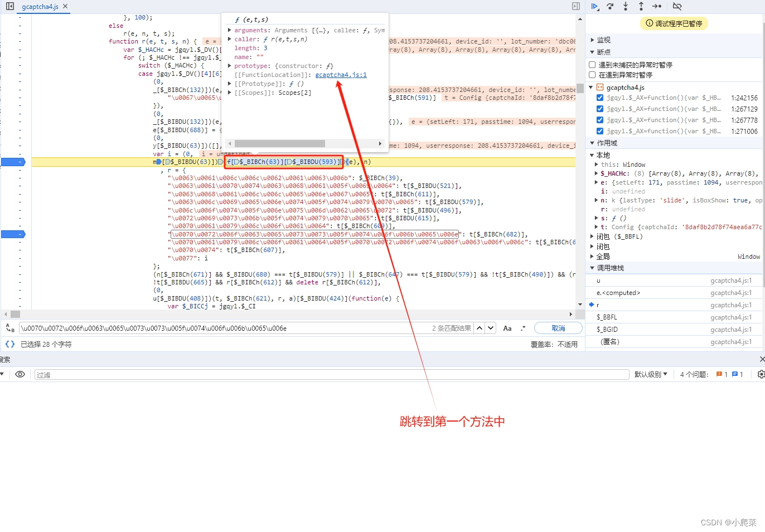765x532 pixels.
Task: Click the 4 个问题 issues counter
Action: click(x=694, y=374)
